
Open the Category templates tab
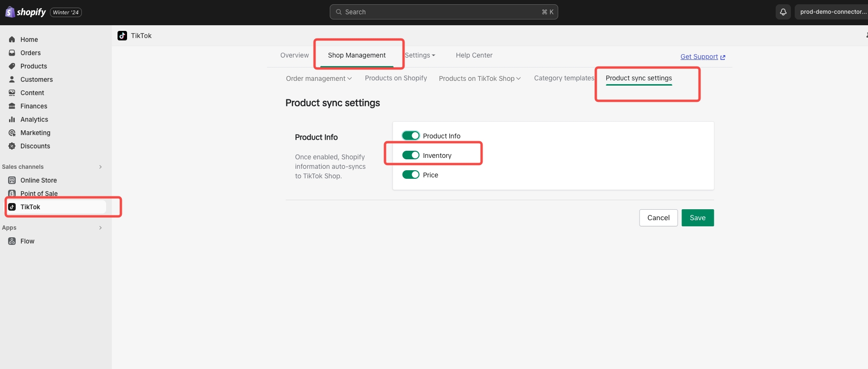tap(563, 78)
